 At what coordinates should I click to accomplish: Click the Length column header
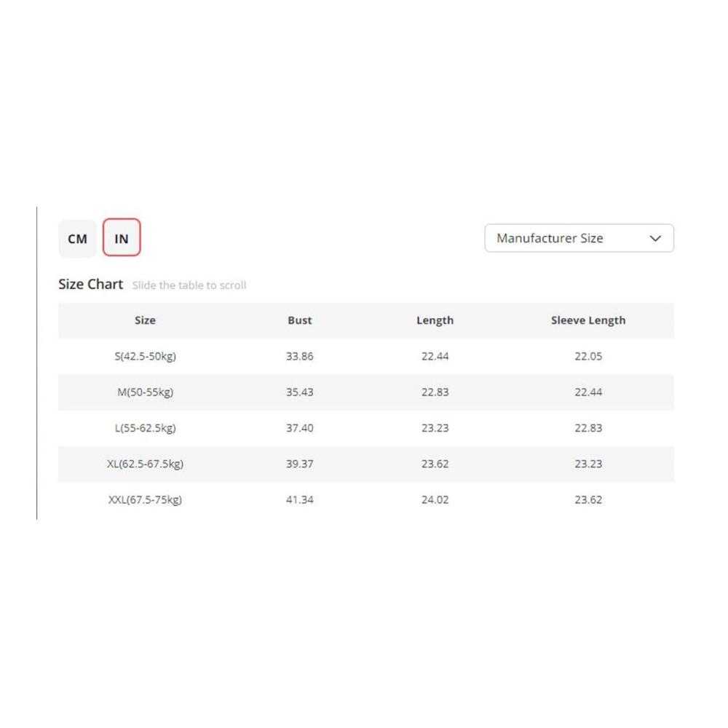435,320
